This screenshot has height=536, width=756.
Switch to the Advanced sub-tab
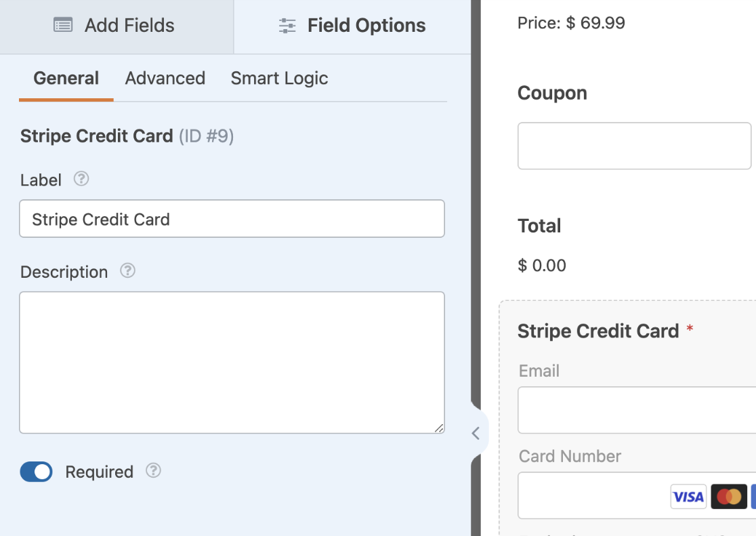(x=165, y=78)
